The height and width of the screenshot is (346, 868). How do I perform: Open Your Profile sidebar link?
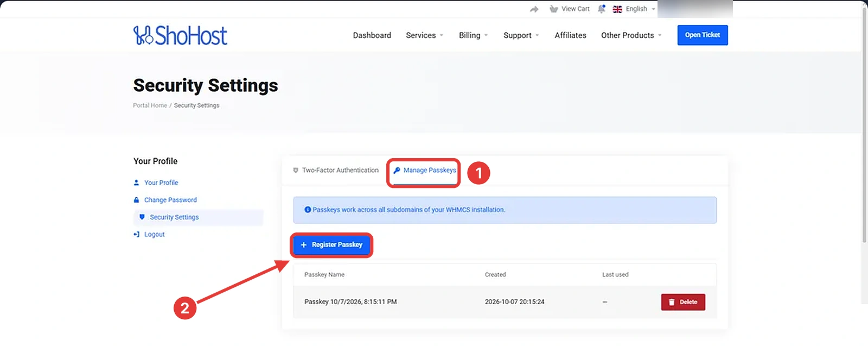pos(161,183)
